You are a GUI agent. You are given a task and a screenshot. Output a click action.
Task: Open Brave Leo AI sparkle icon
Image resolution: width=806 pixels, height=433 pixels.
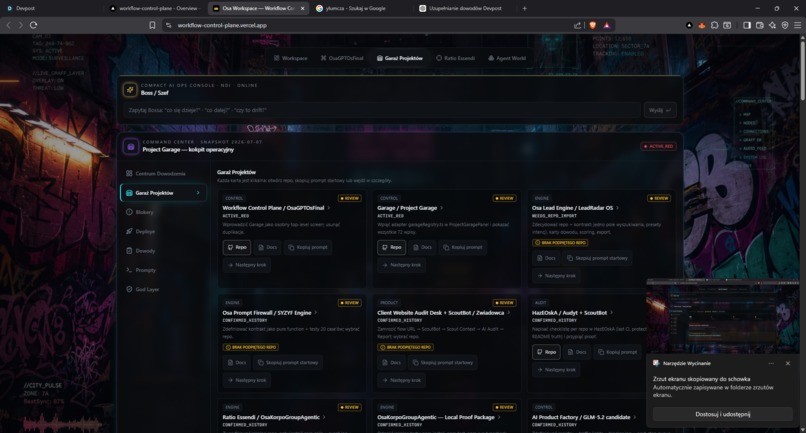pyautogui.click(x=772, y=25)
